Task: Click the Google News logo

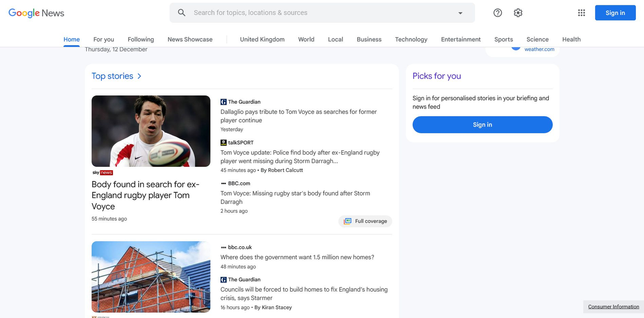Action: click(x=36, y=13)
